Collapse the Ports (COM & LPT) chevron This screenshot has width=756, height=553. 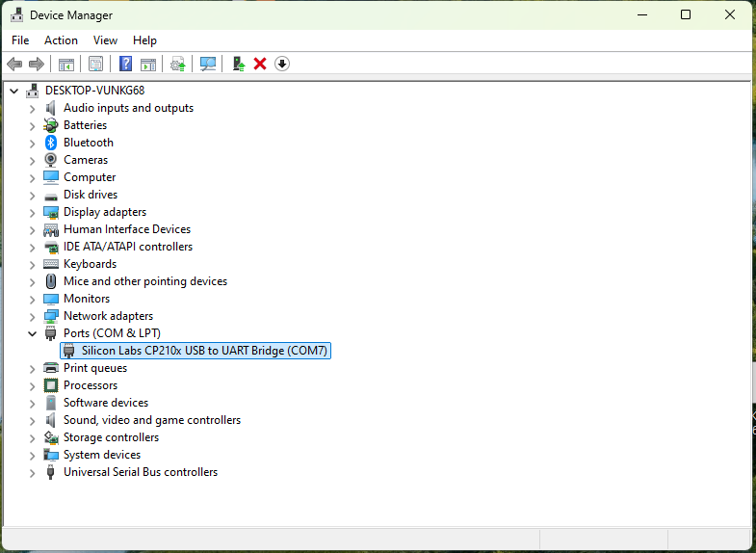pos(33,333)
